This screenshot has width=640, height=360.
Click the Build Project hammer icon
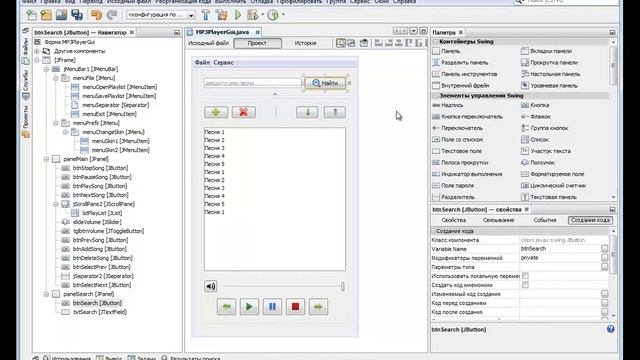coord(206,15)
